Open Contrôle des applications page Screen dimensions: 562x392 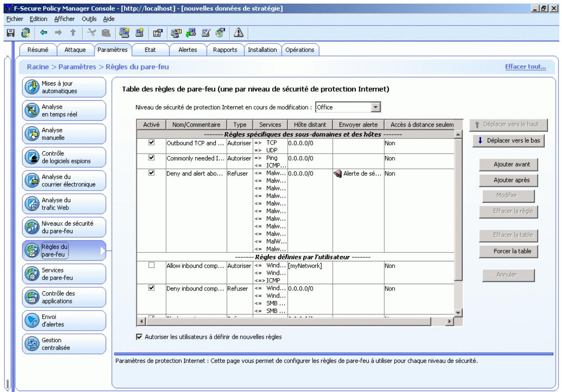point(64,297)
